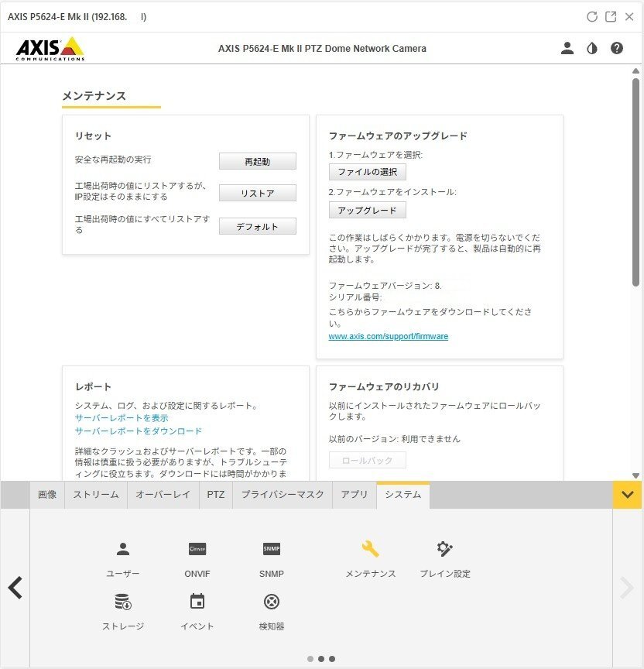Click the ファームウェアバージョン: 8. text

click(x=385, y=286)
